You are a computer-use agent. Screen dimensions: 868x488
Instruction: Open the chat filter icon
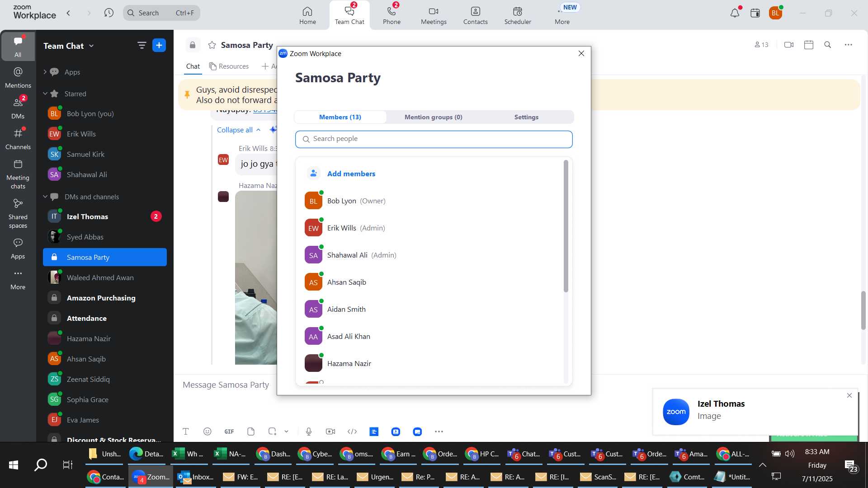[x=142, y=45]
